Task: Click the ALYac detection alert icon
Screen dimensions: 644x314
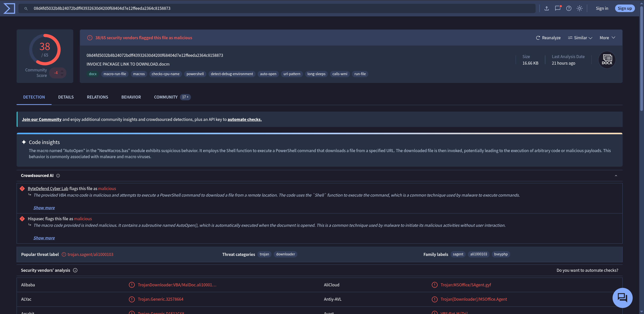Action: click(x=132, y=299)
